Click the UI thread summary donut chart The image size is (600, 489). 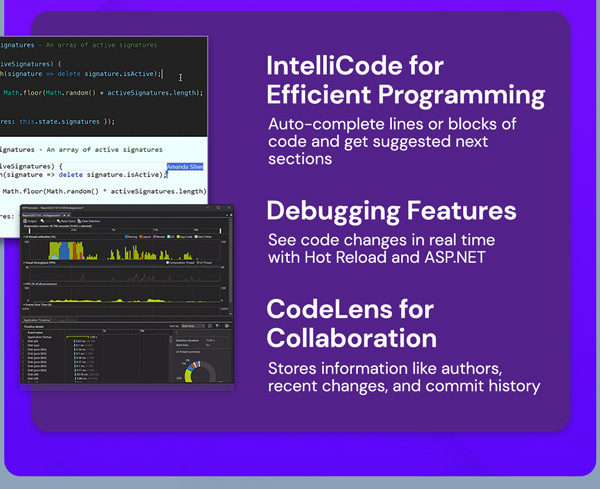199,371
